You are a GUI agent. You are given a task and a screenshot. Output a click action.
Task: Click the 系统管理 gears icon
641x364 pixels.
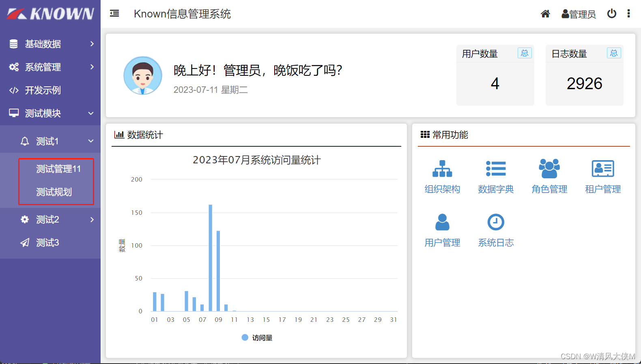[14, 67]
